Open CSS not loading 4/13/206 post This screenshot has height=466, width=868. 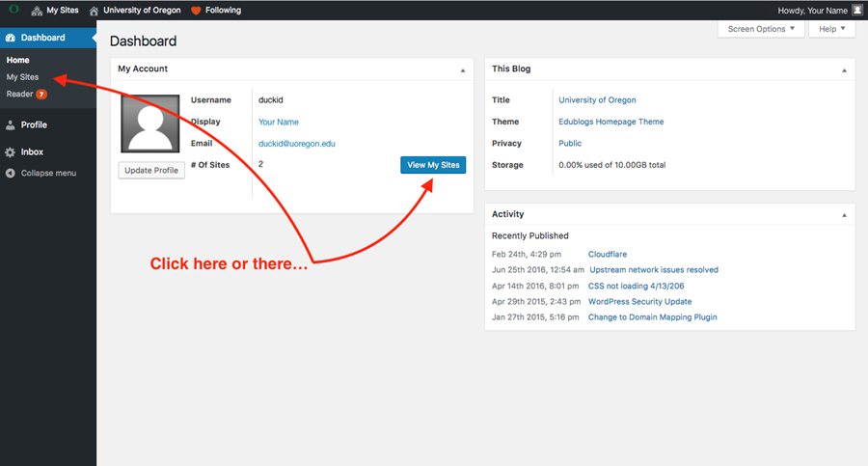[x=637, y=286]
